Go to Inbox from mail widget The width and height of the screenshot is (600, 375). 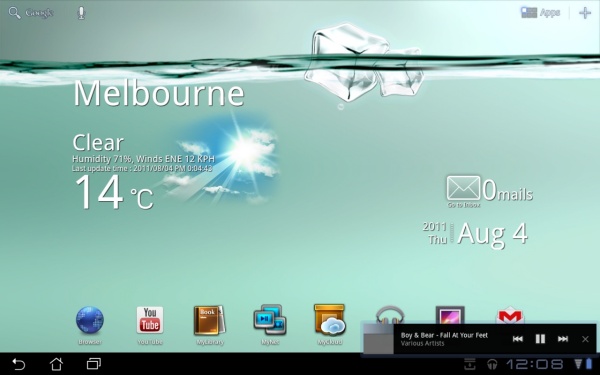(463, 191)
